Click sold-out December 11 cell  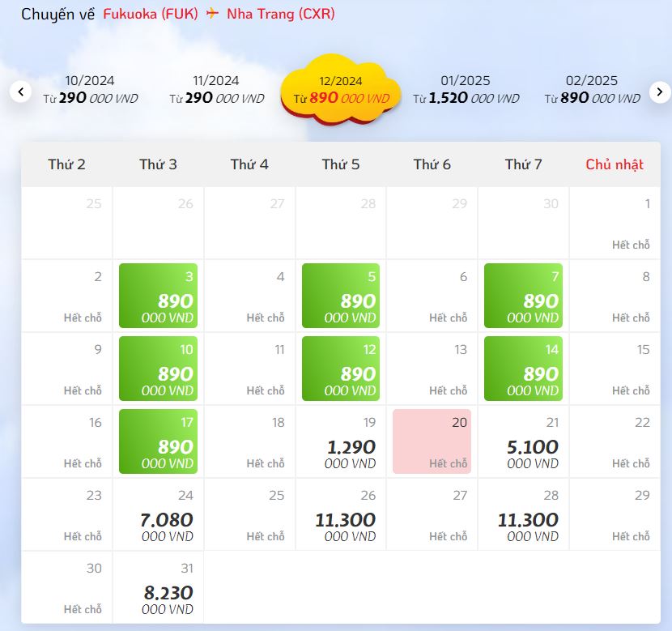[249, 369]
